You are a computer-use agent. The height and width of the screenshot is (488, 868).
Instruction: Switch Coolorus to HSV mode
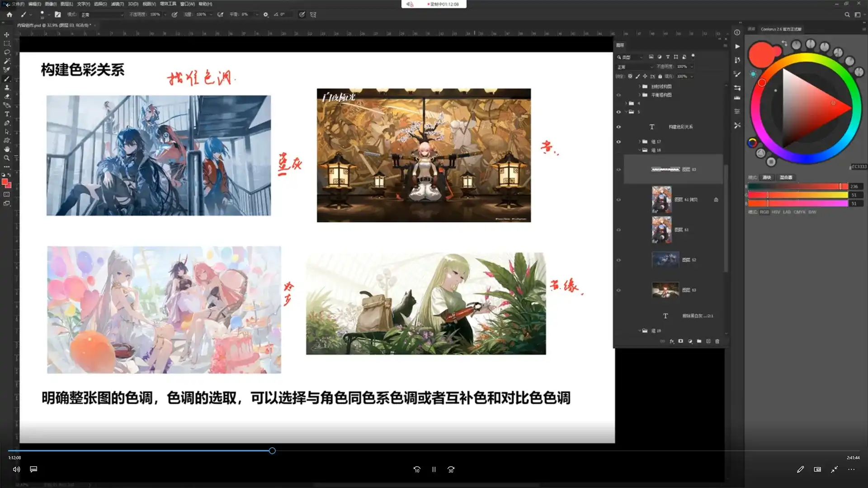(x=776, y=212)
